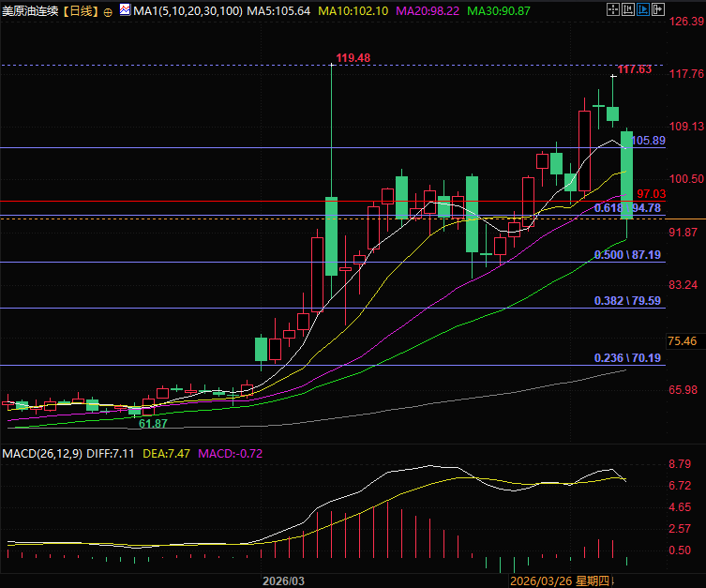Viewport: 706px width, 588px height.
Task: Click the 105.89 horizontal line label
Action: [x=648, y=141]
